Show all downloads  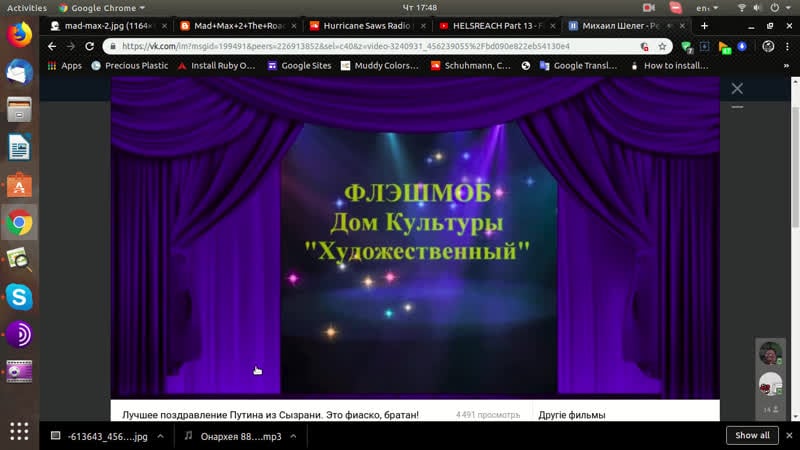click(752, 435)
